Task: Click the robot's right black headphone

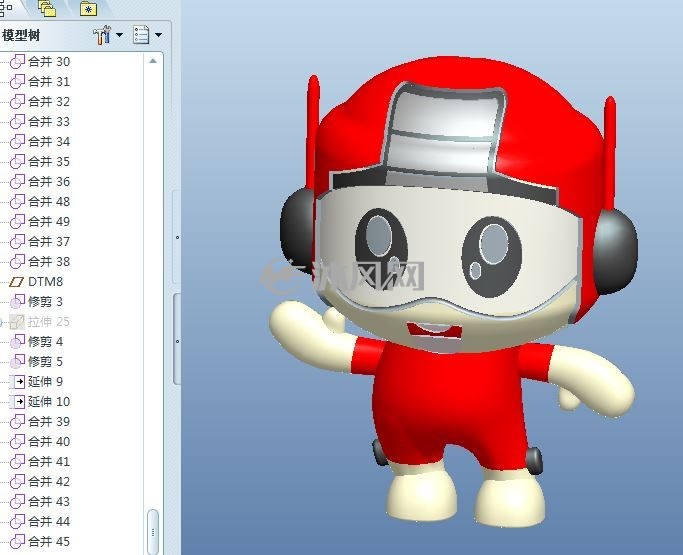Action: pyautogui.click(x=615, y=252)
